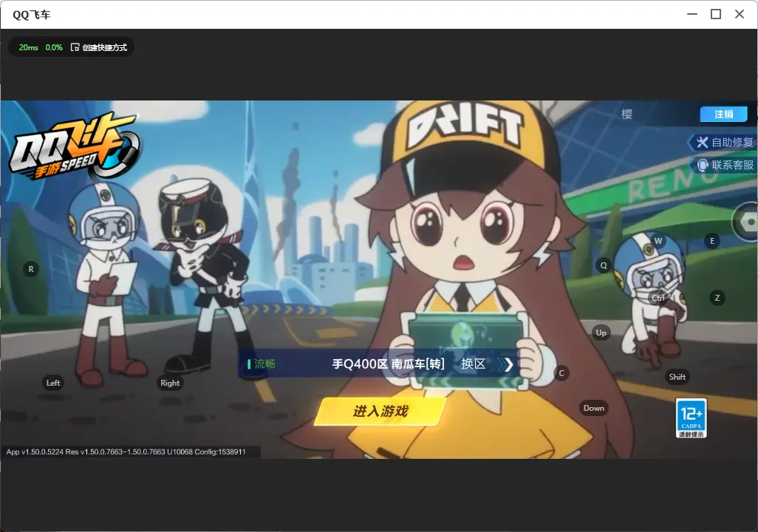
Task: Tap the Down key overlay button
Action: click(x=594, y=408)
